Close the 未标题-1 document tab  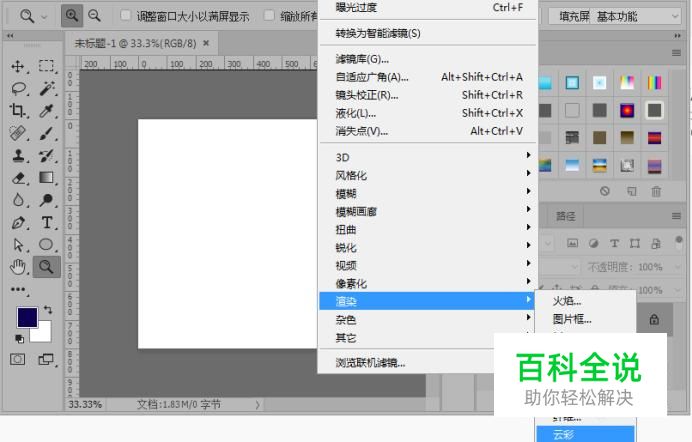click(x=206, y=43)
